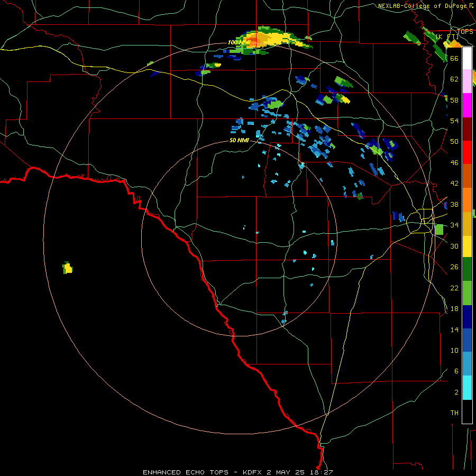
Task: Click the white swatch atop the legend
Action: pyautogui.click(x=467, y=58)
